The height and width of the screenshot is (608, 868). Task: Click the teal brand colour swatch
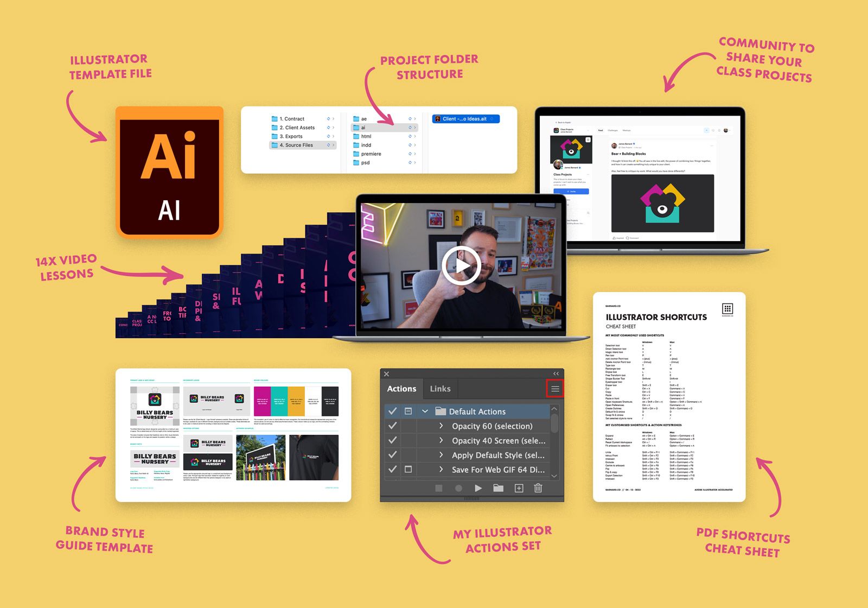pyautogui.click(x=279, y=401)
